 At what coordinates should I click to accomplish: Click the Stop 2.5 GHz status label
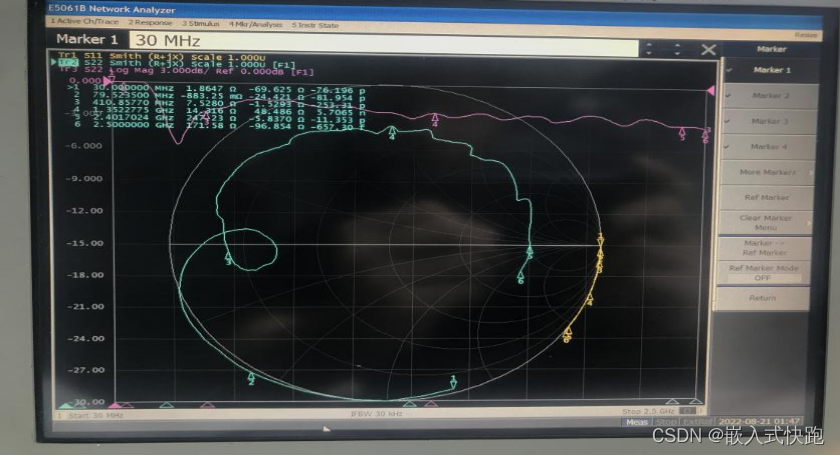tap(648, 412)
